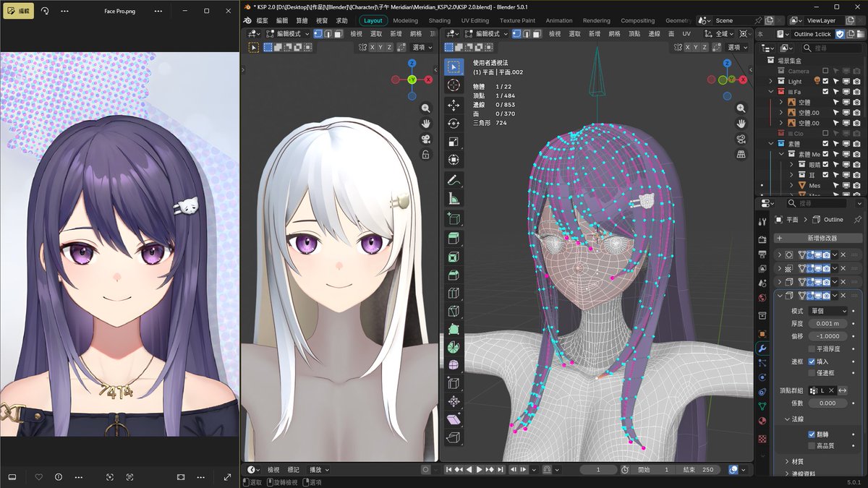Select the Extrude Region tool
Viewport: 868px width, 488px height.
pyautogui.click(x=454, y=239)
